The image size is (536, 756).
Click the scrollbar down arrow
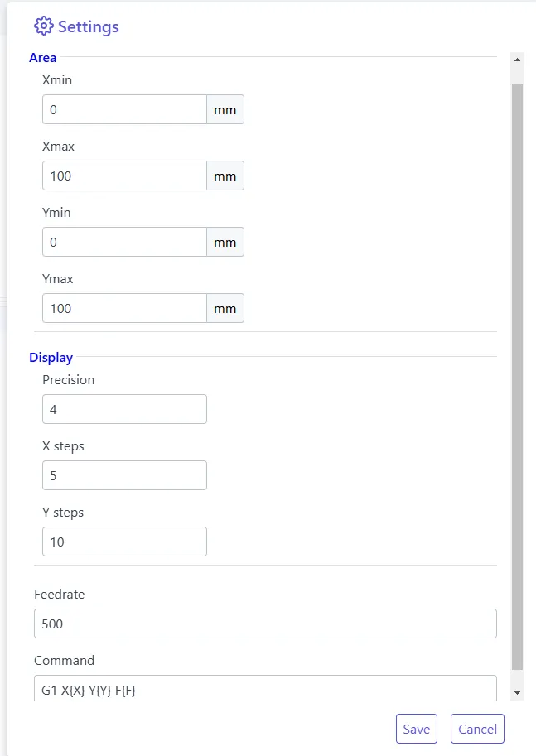[518, 692]
